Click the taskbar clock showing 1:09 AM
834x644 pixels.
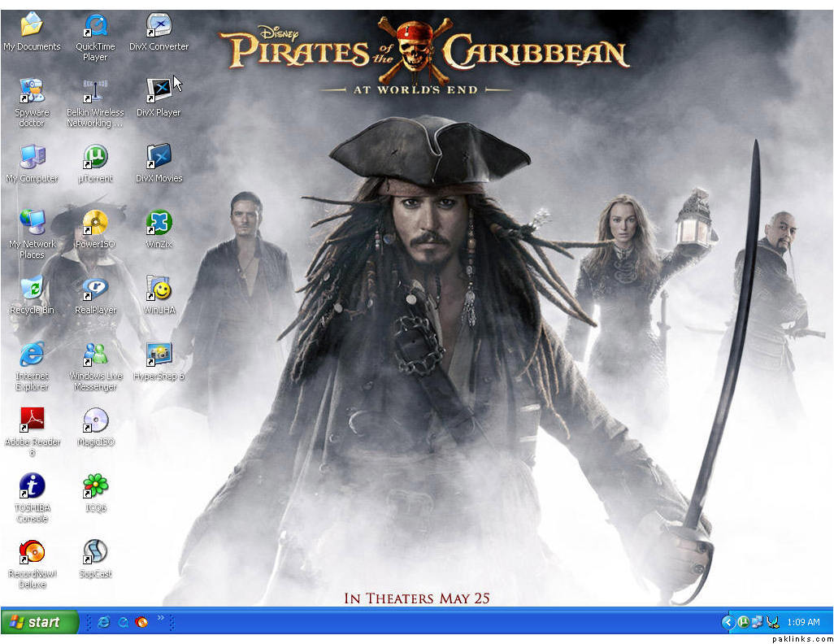coord(803,622)
